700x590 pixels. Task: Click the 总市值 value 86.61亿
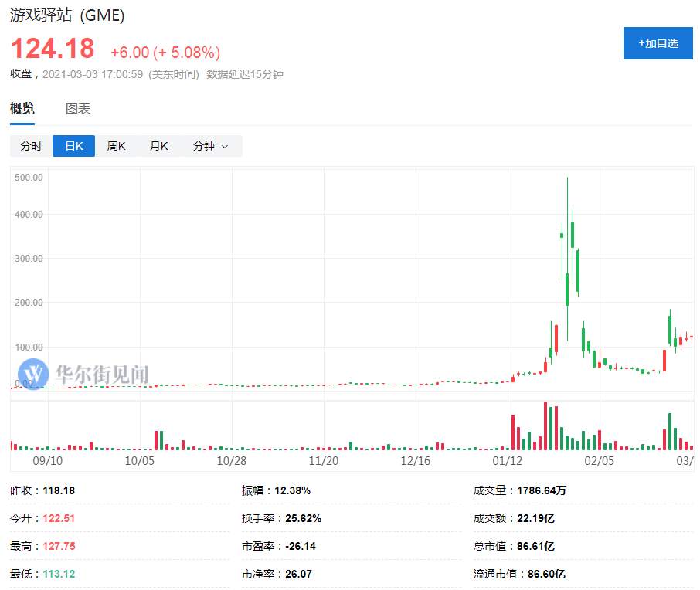coord(535,546)
